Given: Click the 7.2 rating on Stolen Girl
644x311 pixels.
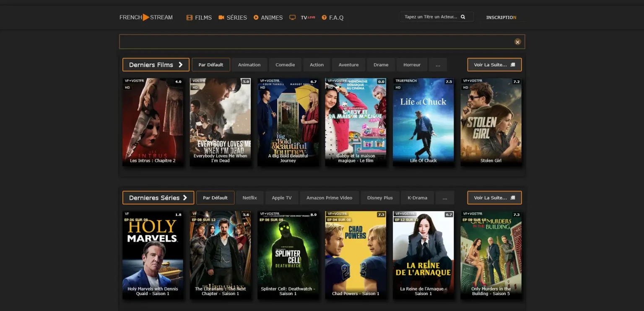Looking at the screenshot, I should (517, 82).
